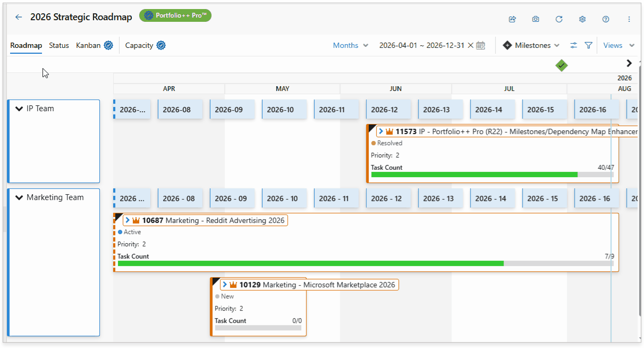
Task: Open the settings gear icon
Action: pyautogui.click(x=582, y=19)
